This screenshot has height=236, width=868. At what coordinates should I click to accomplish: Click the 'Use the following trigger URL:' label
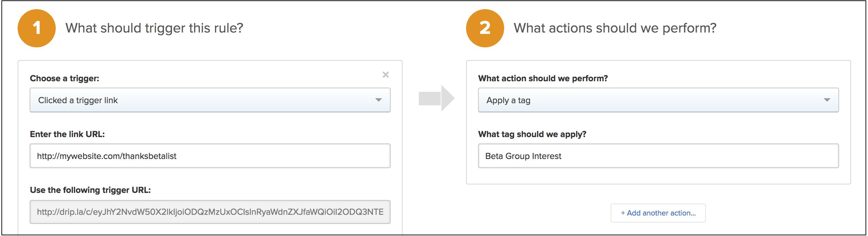click(x=90, y=190)
